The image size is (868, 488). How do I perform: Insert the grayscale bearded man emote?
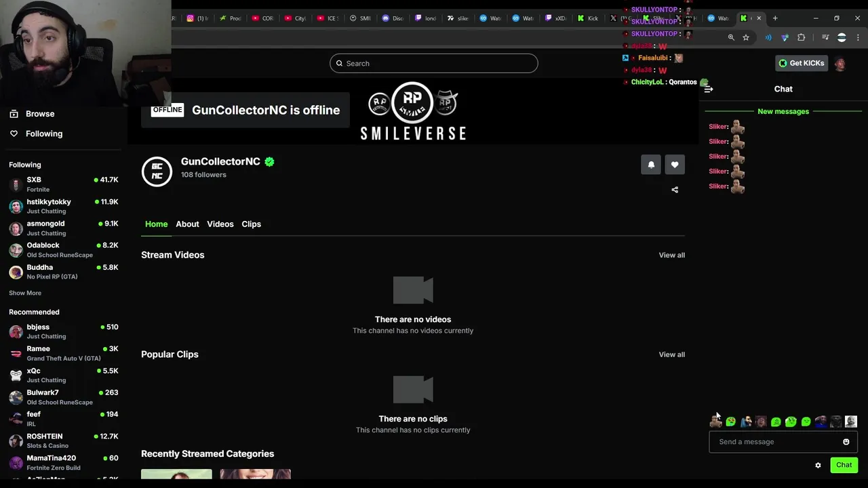tap(851, 422)
